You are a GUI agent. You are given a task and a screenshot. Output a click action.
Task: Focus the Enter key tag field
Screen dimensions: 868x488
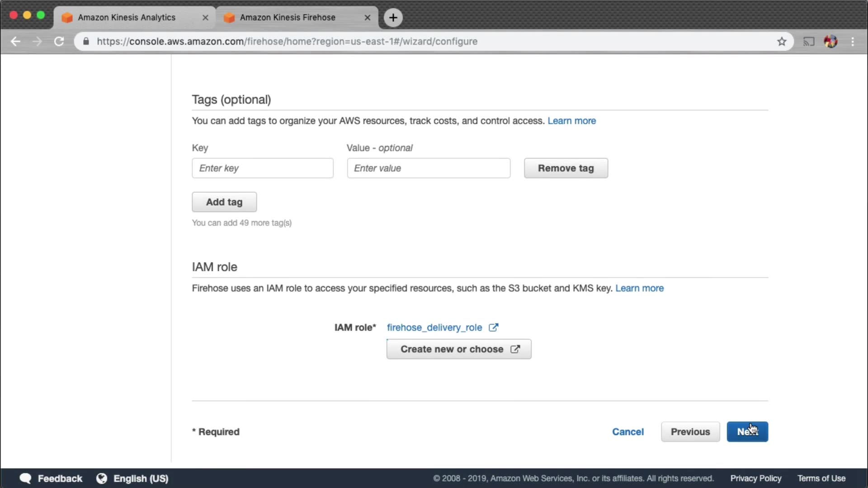click(x=262, y=168)
